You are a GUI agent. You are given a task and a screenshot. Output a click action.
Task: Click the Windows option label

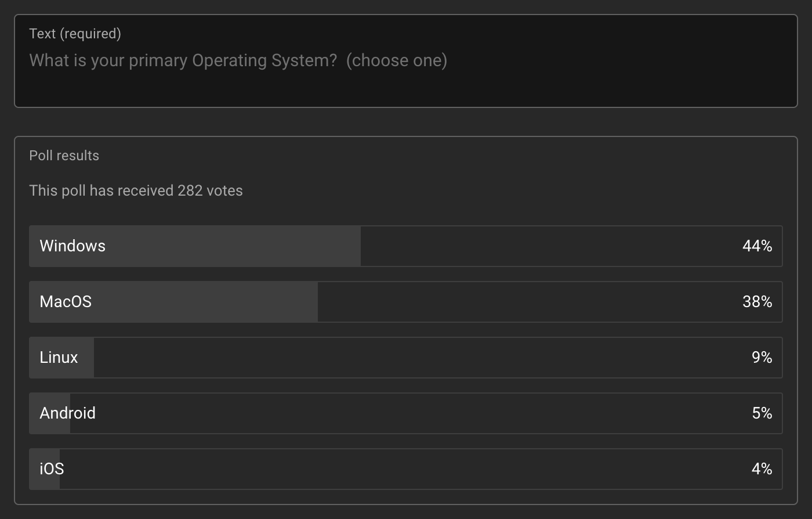[x=72, y=246]
